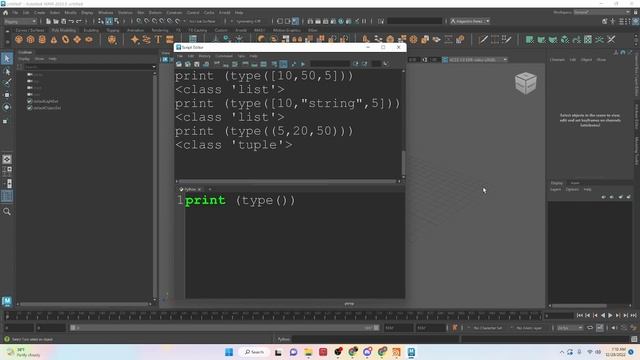Select the Select tool in the toolbox
This screenshot has height=360, width=640.
pyautogui.click(x=7, y=58)
